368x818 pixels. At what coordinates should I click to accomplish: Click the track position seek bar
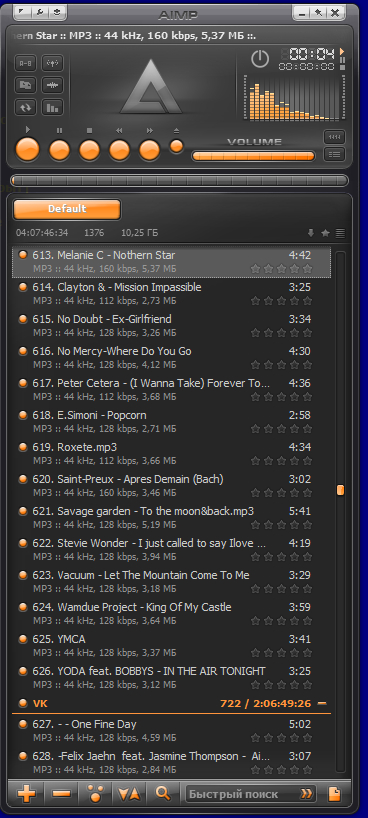[179, 181]
